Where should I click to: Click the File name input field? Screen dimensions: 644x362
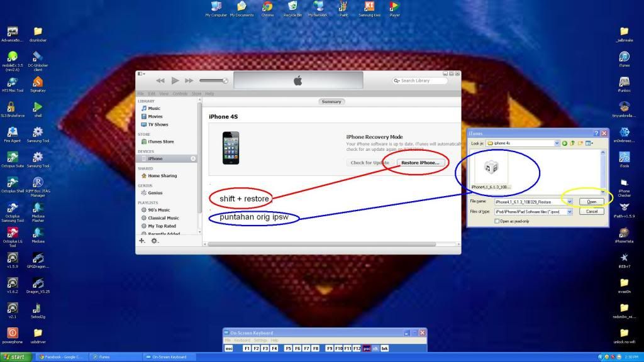pyautogui.click(x=531, y=202)
